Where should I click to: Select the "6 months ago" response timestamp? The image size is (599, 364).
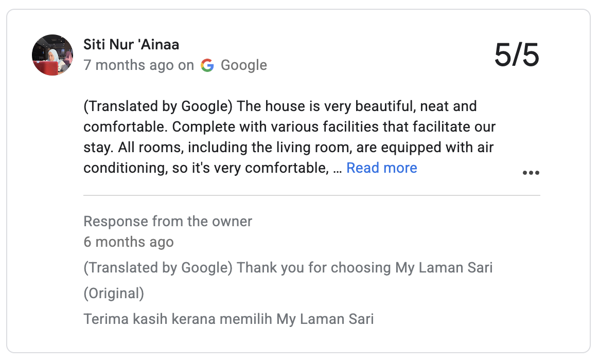[128, 242]
